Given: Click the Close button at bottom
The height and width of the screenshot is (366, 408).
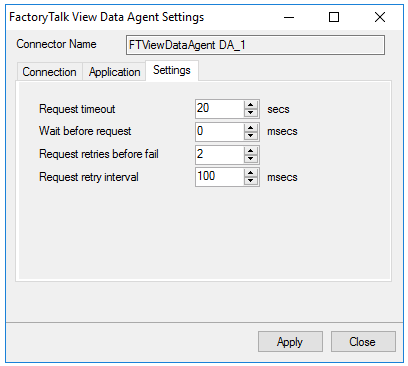Looking at the screenshot, I should click(363, 342).
